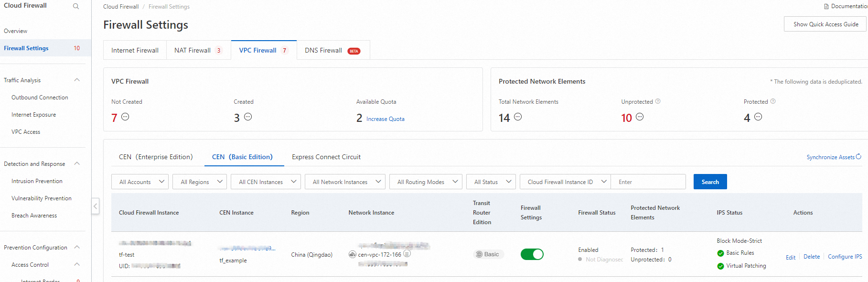
Task: Open the Documentation link
Action: click(x=849, y=6)
